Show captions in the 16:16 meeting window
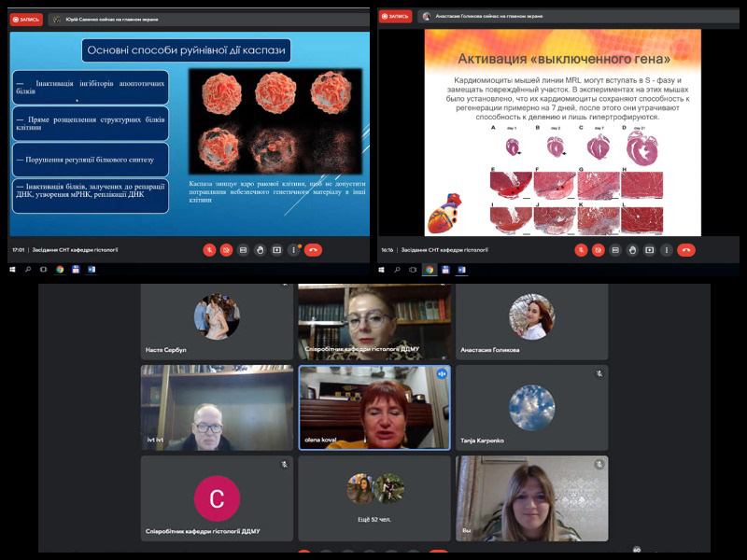 [615, 250]
